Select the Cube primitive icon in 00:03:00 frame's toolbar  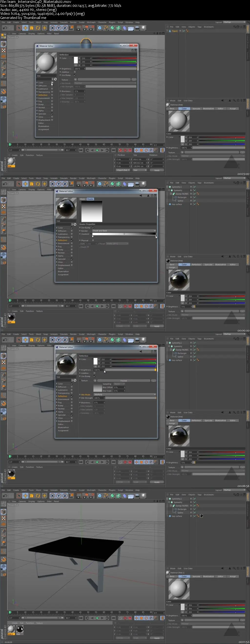tap(100, 28)
